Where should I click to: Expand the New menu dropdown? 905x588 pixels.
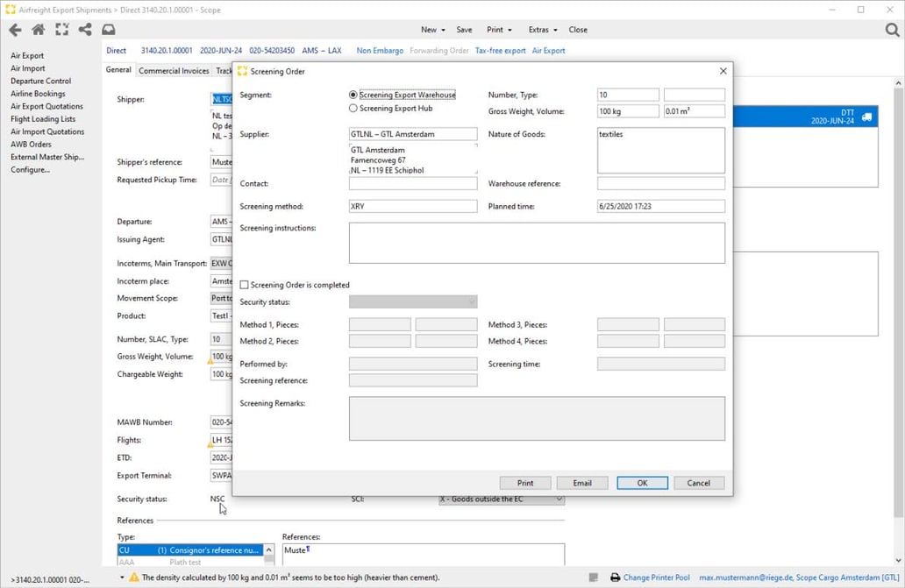pyautogui.click(x=432, y=30)
